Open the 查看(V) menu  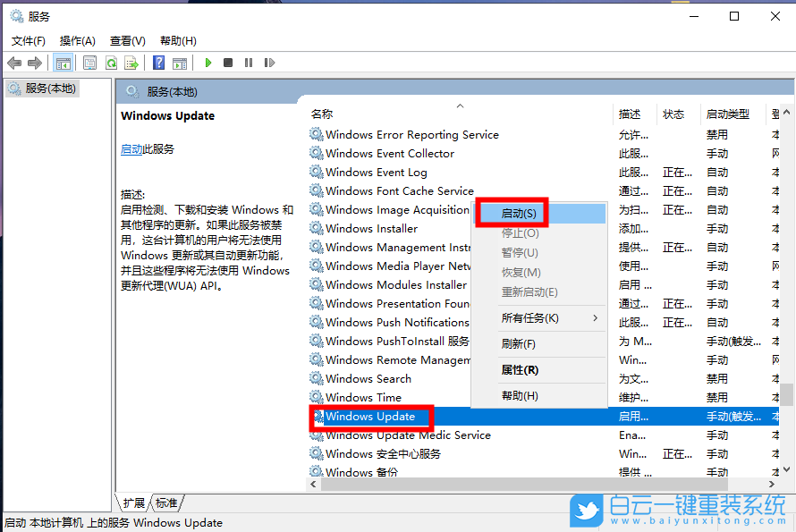point(126,40)
